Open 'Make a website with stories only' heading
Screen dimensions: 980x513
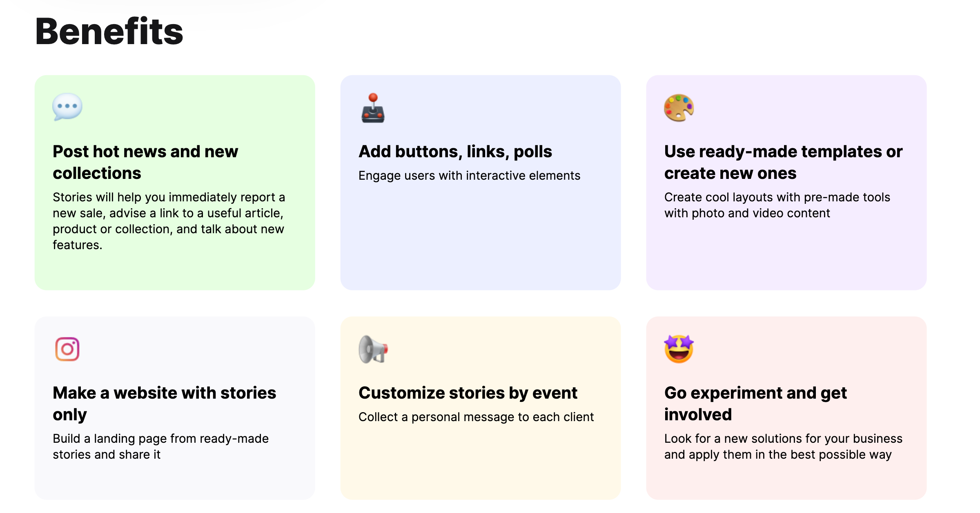pyautogui.click(x=164, y=403)
